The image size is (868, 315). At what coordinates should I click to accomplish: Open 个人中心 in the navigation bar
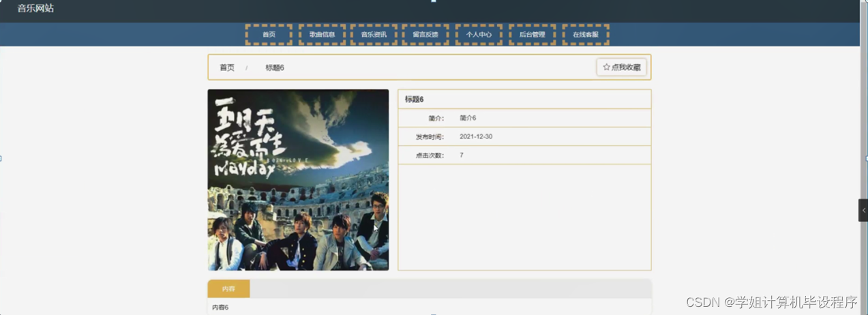click(479, 35)
